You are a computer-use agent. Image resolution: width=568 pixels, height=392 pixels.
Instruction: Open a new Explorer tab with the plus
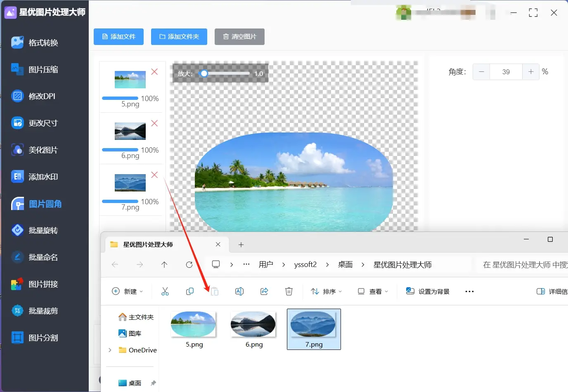[241, 244]
